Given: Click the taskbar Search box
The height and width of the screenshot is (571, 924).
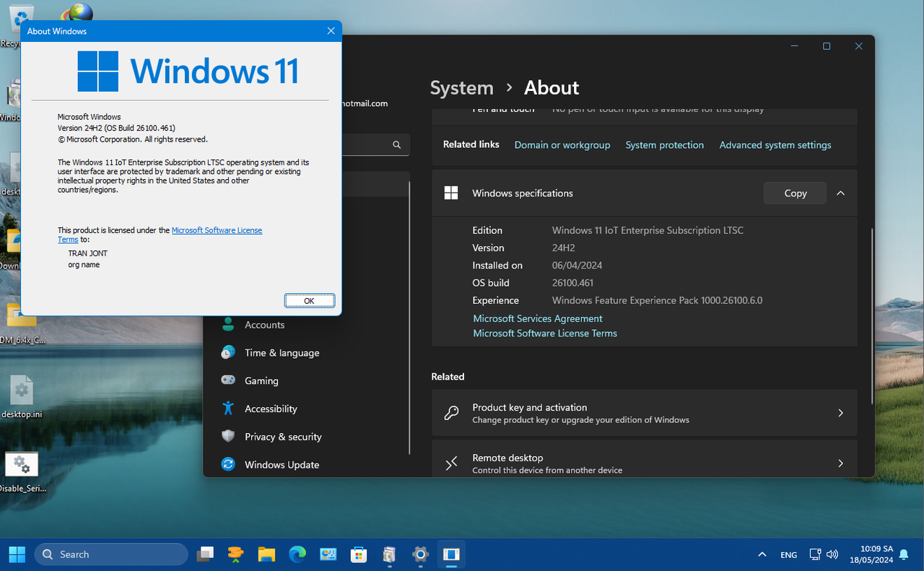Looking at the screenshot, I should (x=111, y=554).
